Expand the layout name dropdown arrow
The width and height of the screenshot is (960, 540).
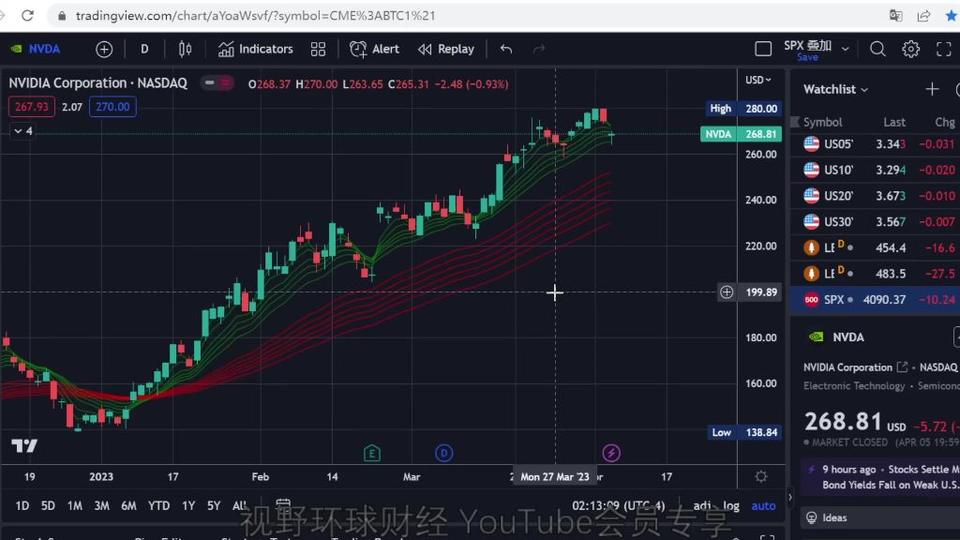point(845,49)
